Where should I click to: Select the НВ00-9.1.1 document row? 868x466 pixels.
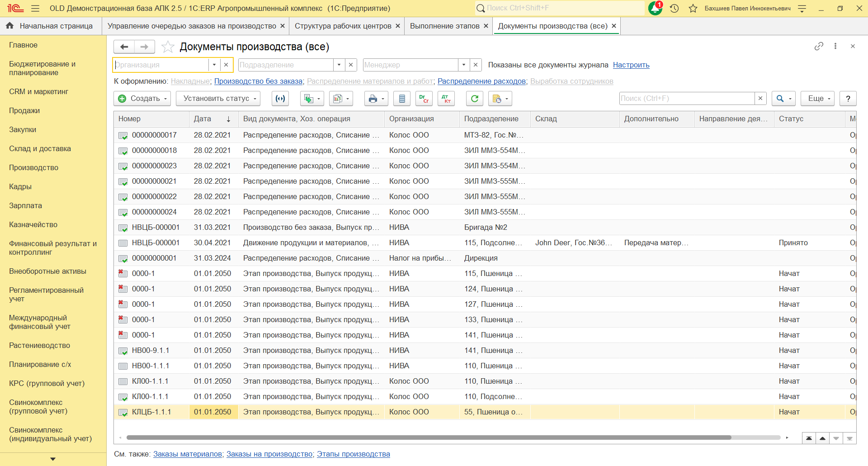click(485, 351)
